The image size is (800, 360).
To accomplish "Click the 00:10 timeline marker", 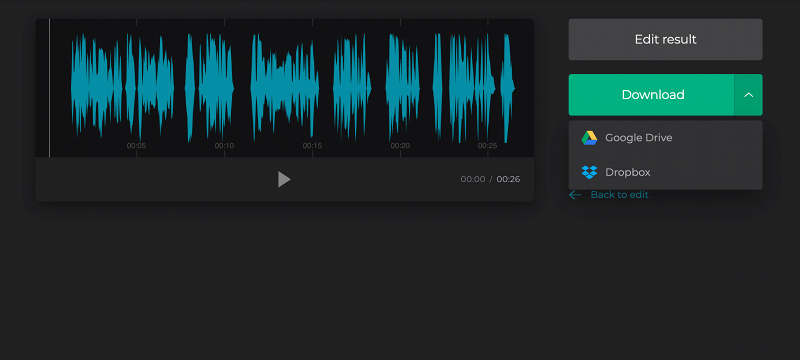I will [x=224, y=146].
